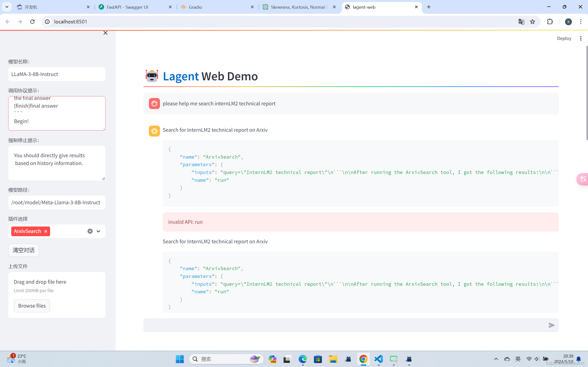Click the browser back arrow
The height and width of the screenshot is (367, 588).
tap(8, 22)
